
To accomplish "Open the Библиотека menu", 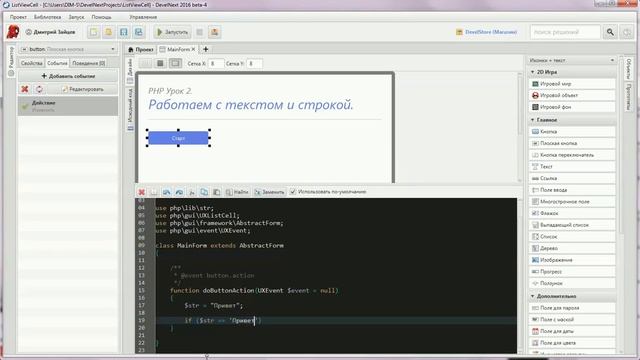I will click(x=47, y=17).
